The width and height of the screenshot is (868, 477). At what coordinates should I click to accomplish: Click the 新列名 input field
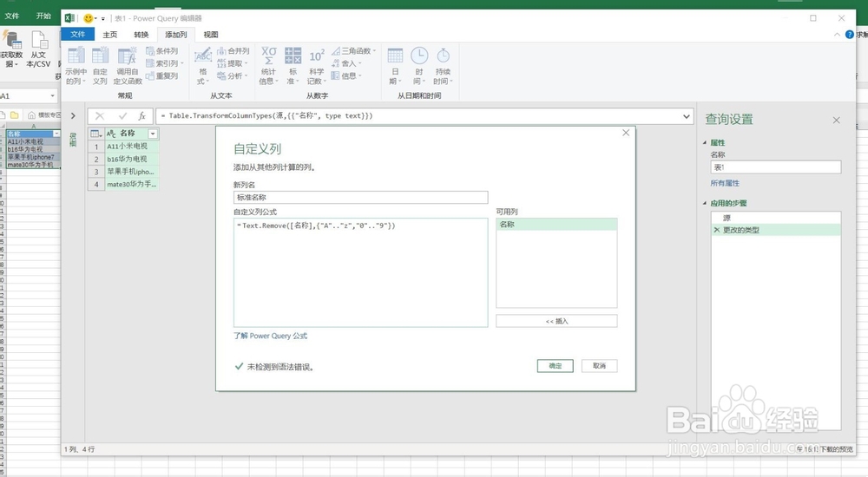(360, 197)
